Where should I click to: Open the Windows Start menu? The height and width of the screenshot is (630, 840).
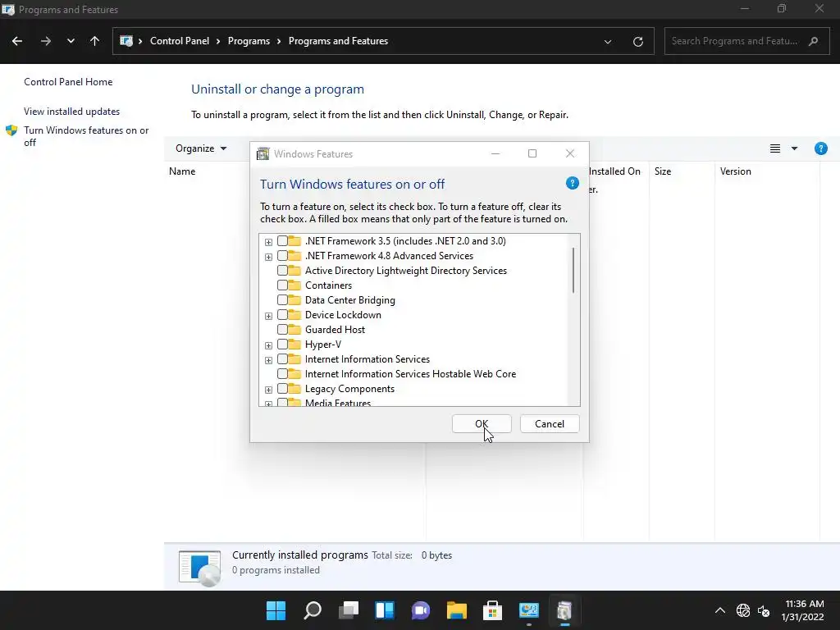click(276, 610)
